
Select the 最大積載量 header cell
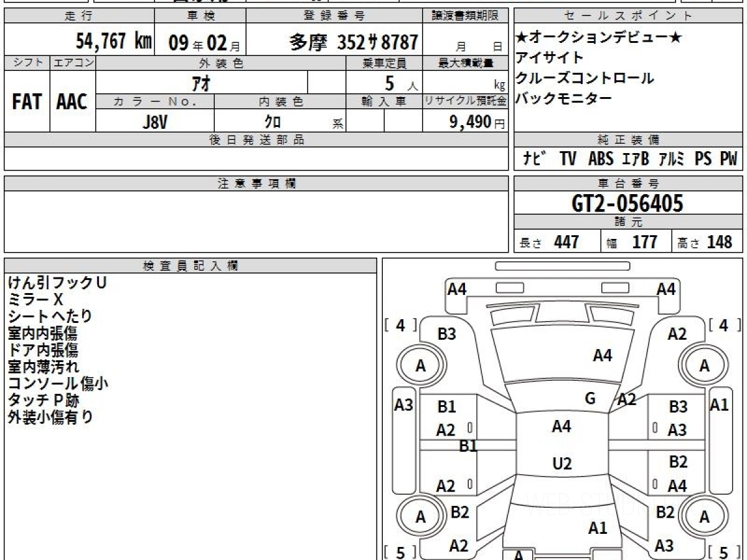(x=466, y=63)
